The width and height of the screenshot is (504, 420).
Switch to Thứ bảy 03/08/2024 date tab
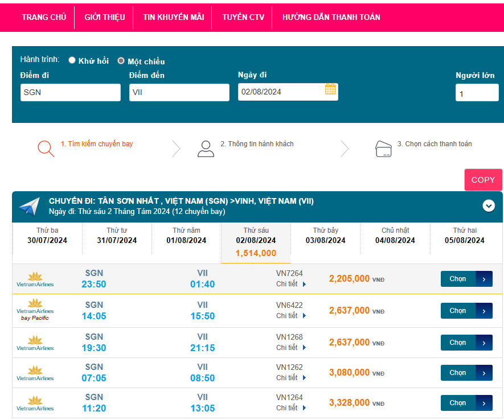click(x=325, y=236)
